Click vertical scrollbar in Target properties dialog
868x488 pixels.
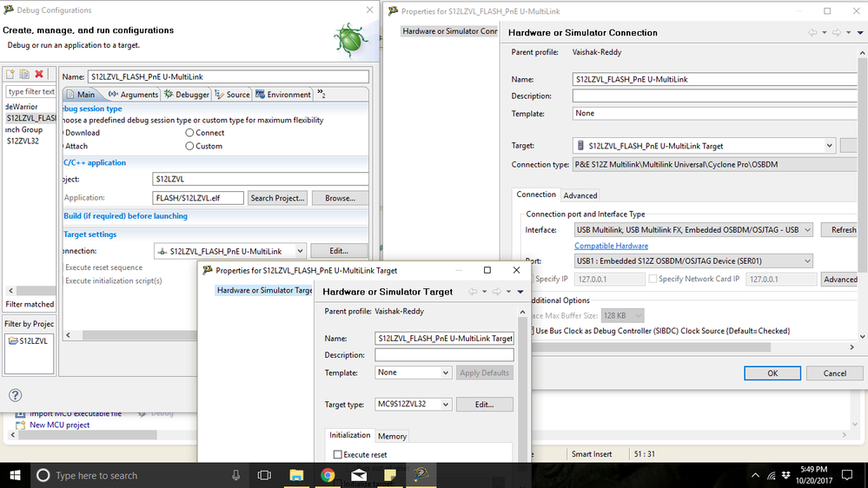pyautogui.click(x=522, y=387)
